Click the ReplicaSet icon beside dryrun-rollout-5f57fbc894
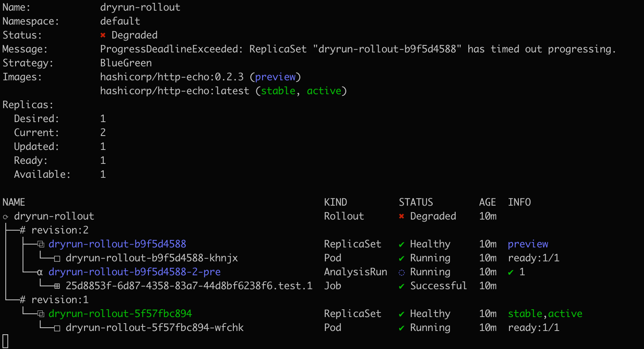644x349 pixels. 41,314
